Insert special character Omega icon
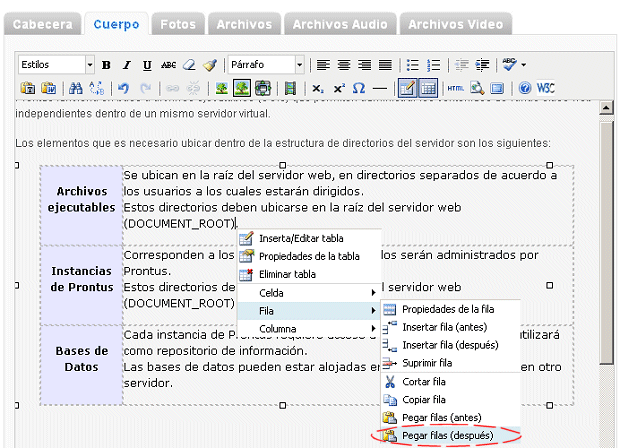The width and height of the screenshot is (620, 448). [x=359, y=88]
